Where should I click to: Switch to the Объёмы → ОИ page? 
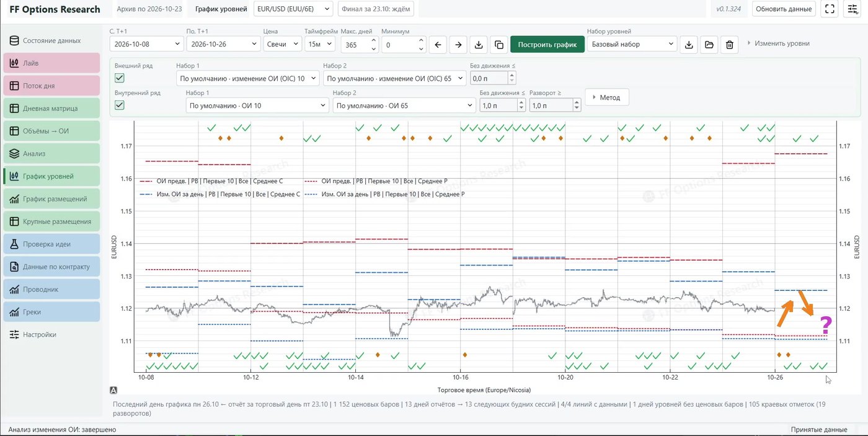[x=51, y=131]
